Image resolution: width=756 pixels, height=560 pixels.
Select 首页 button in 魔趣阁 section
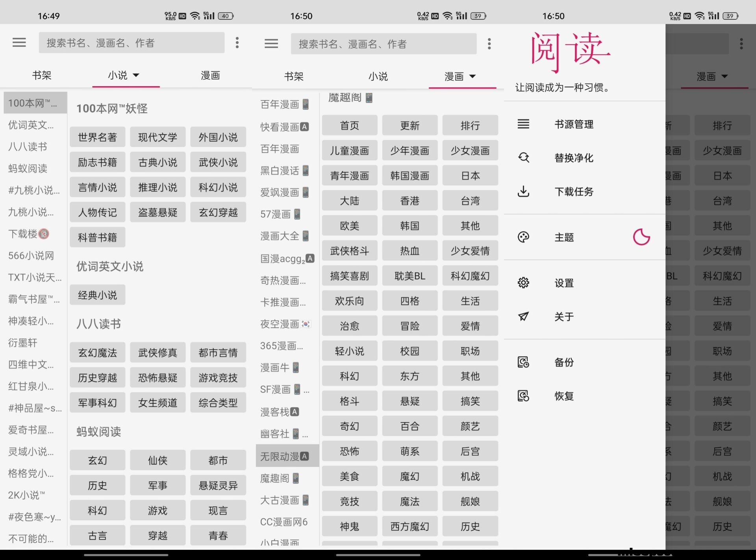tap(350, 126)
